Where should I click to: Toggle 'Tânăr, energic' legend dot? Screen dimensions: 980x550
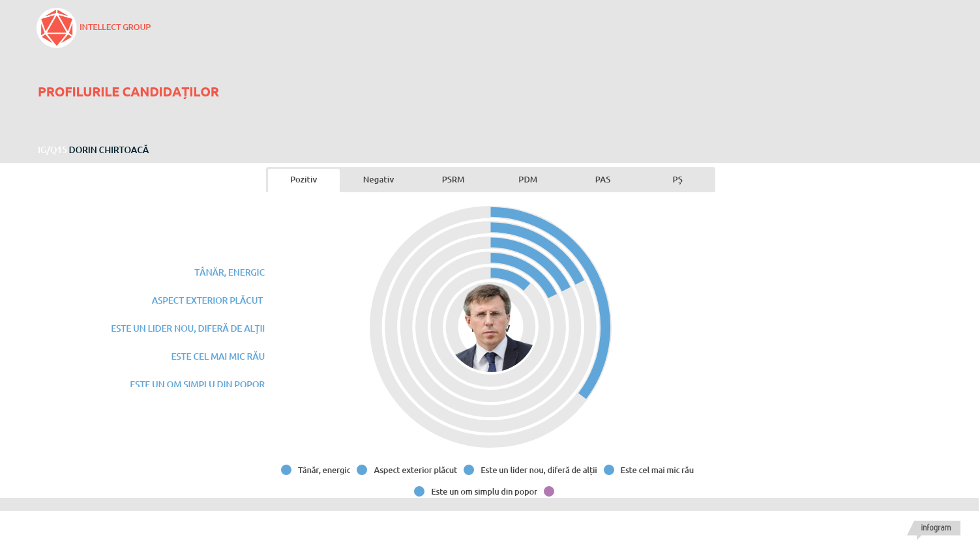coord(286,470)
